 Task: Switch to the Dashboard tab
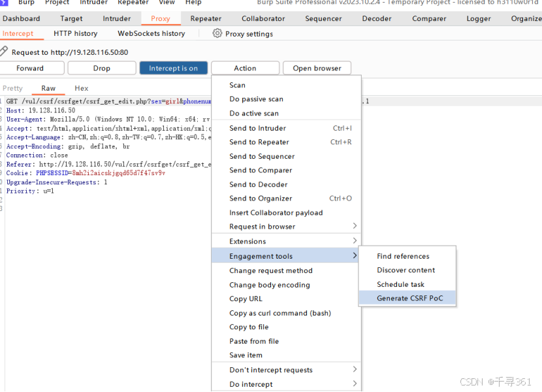[x=22, y=18]
